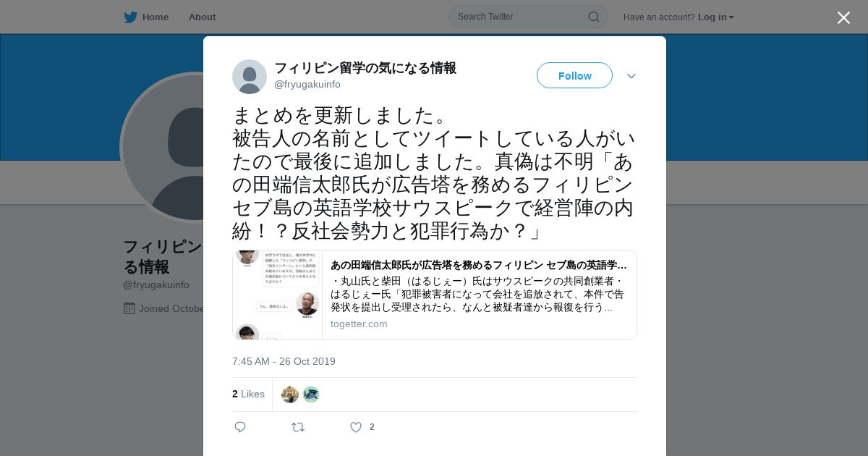Open first liker's avatar
The height and width of the screenshot is (456, 868).
pyautogui.click(x=290, y=394)
